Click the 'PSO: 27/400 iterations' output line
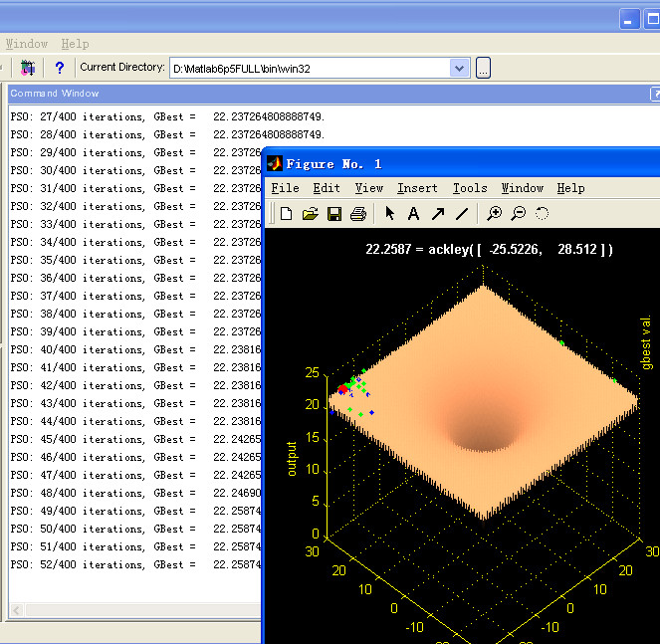Viewport: 660px width, 644px height. click(x=167, y=116)
